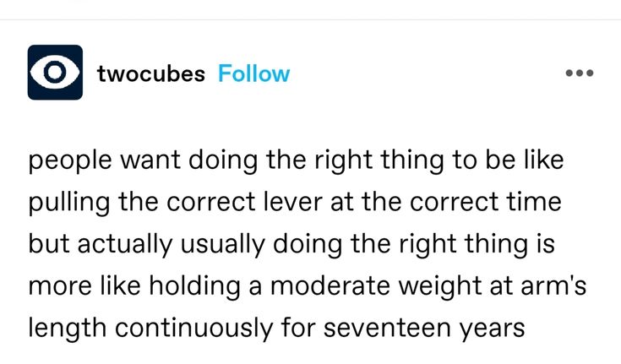Follow the twocubes blog

253,73
